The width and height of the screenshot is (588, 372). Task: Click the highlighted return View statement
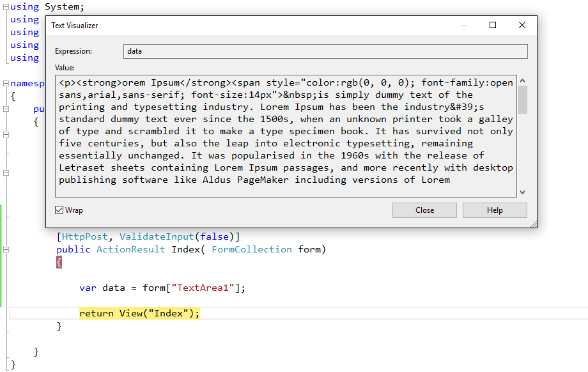[139, 313]
